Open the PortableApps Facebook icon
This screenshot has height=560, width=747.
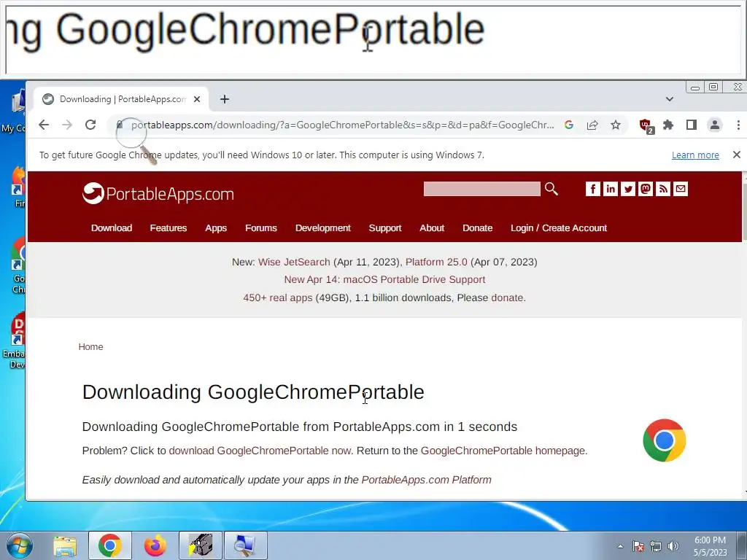[592, 189]
